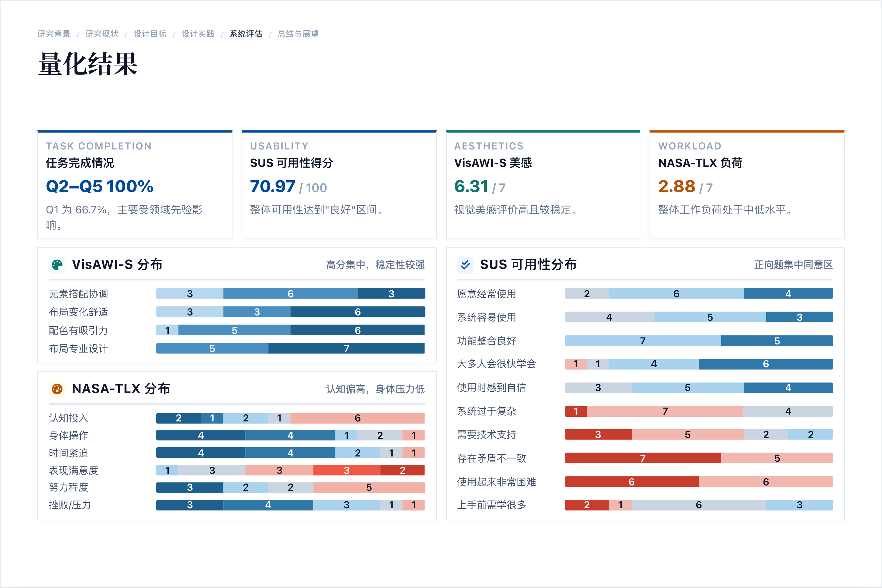The image size is (882, 588).
Task: Go to the 设计目标 section
Action: point(150,34)
